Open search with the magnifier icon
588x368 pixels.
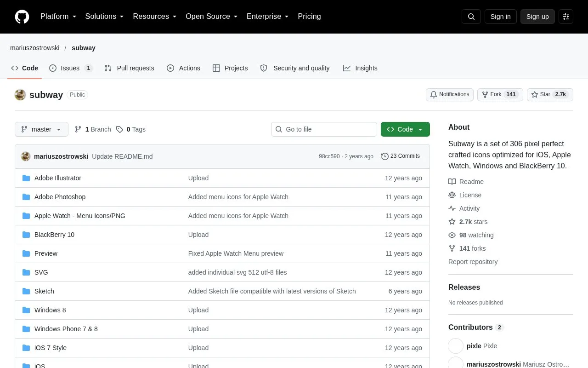[x=471, y=17]
